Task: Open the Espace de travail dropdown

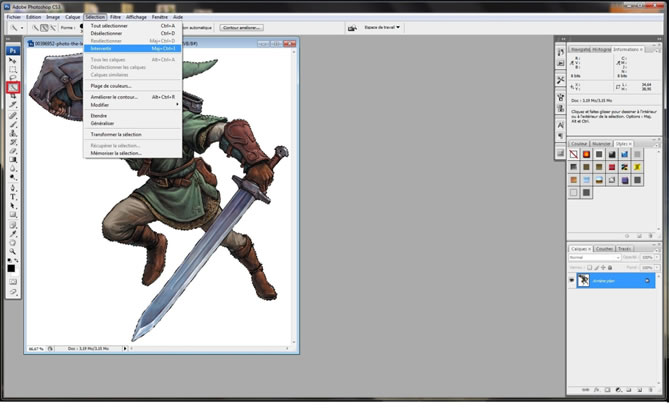Action: tap(382, 27)
